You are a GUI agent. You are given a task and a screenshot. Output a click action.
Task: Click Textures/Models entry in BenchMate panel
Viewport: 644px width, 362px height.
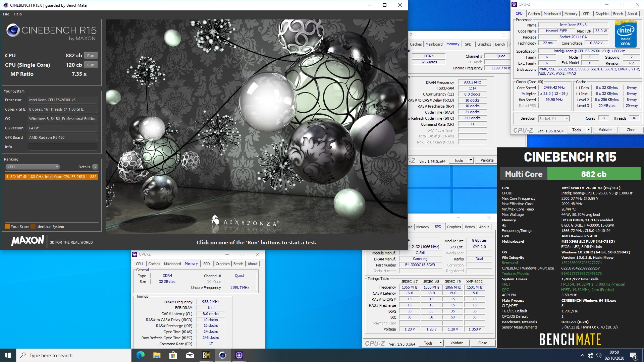point(515,274)
